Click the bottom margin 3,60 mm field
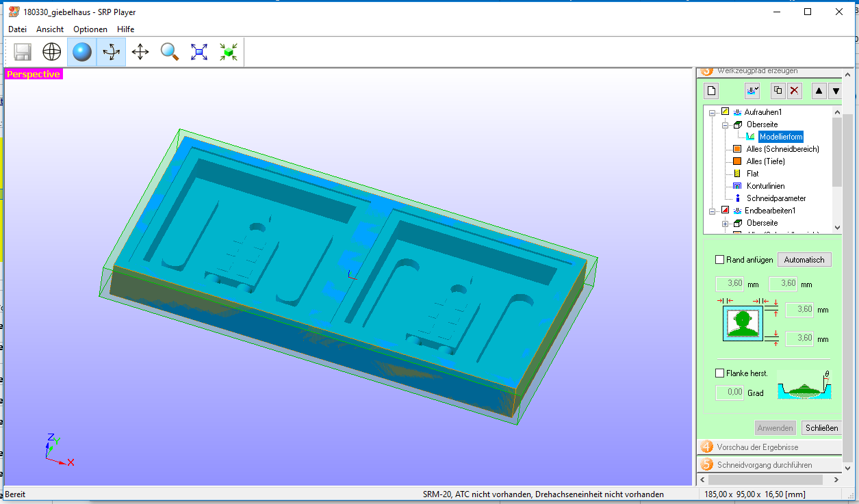This screenshot has height=504, width=859. click(x=799, y=338)
